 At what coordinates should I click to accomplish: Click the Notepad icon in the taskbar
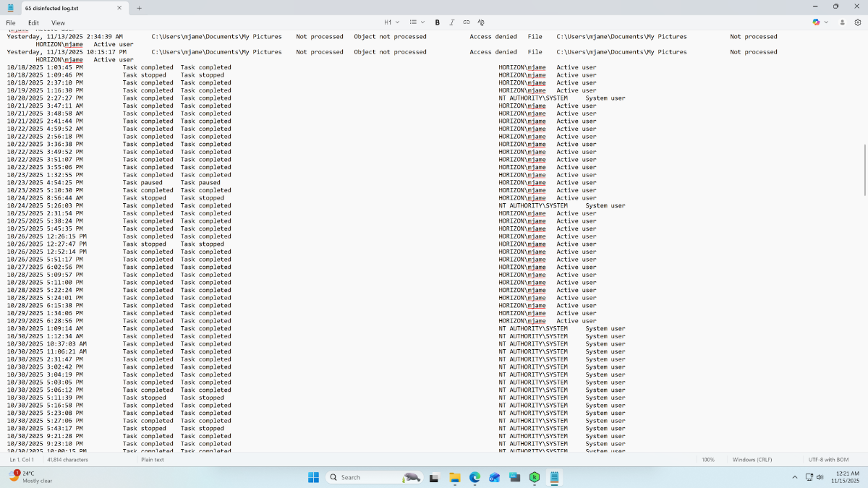coord(554,477)
